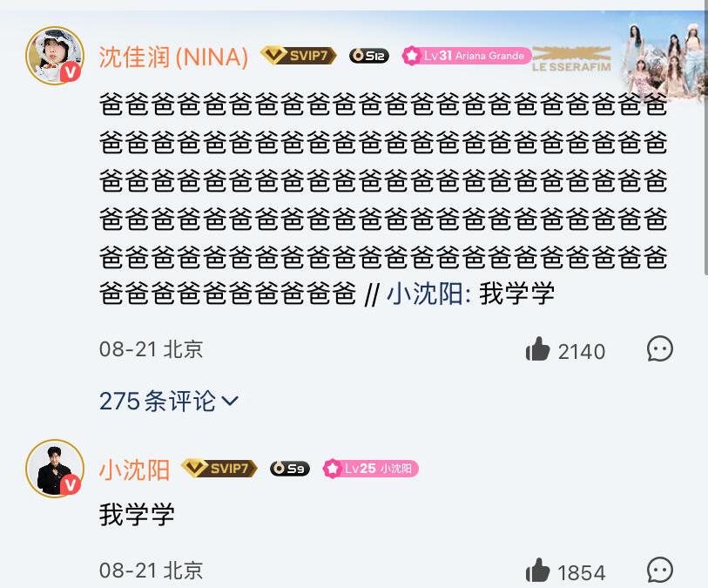Click the Lv25 小沈阳 fan badge

pos(371,469)
